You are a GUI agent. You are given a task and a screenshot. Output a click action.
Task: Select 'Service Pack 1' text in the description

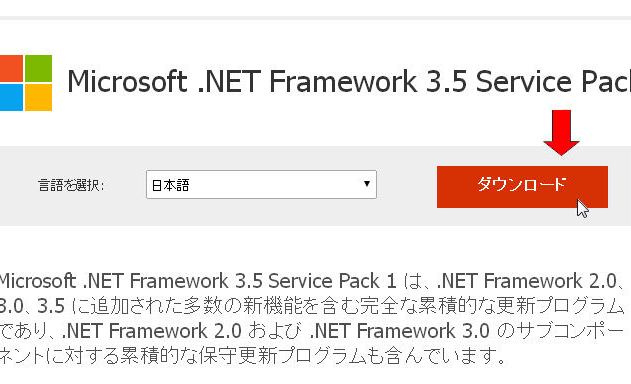(332, 281)
